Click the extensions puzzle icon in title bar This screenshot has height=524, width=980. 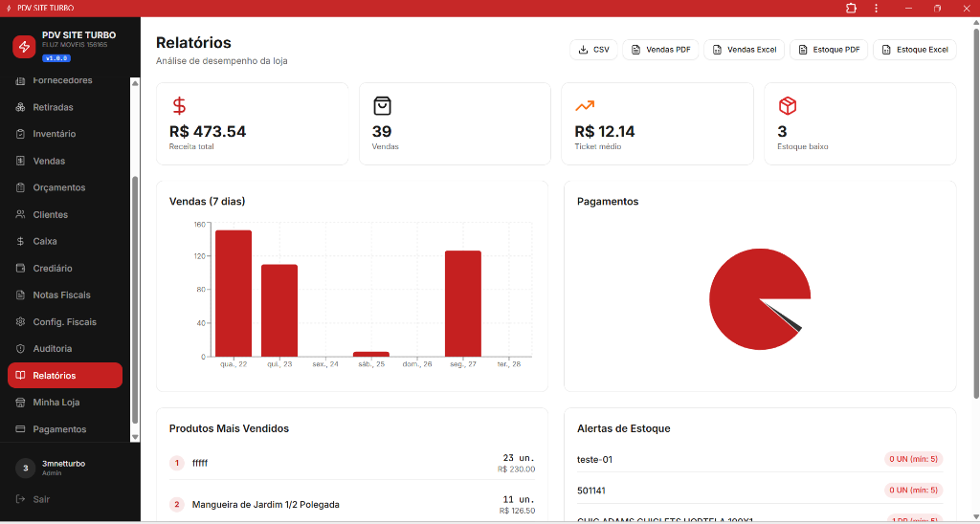(851, 8)
